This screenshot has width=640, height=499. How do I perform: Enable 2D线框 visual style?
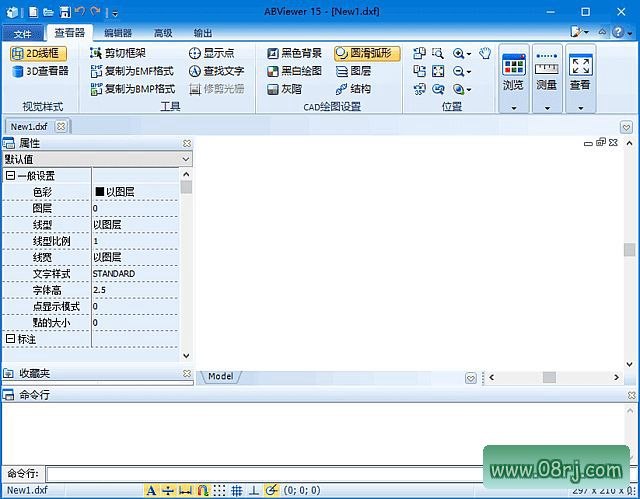click(x=38, y=53)
